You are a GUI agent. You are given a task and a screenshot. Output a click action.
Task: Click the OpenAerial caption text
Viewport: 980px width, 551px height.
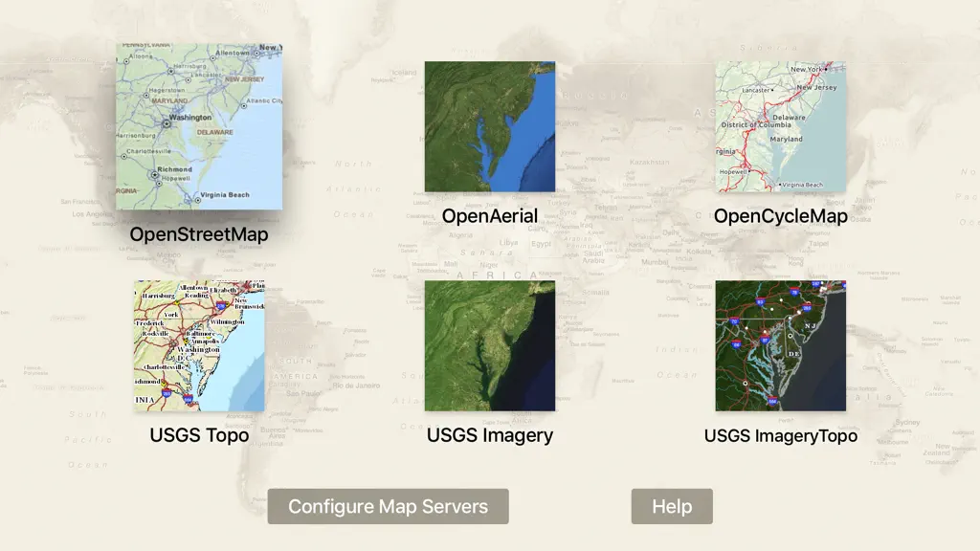coord(489,216)
